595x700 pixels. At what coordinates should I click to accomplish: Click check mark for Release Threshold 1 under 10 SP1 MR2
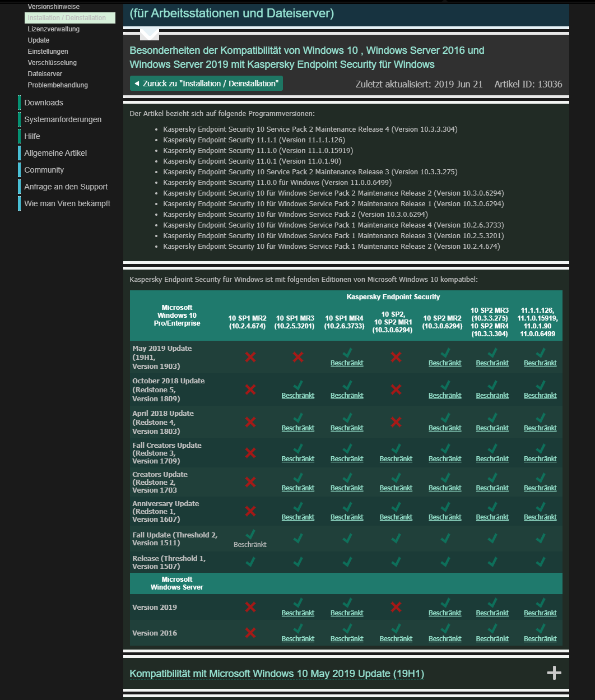coord(250,562)
